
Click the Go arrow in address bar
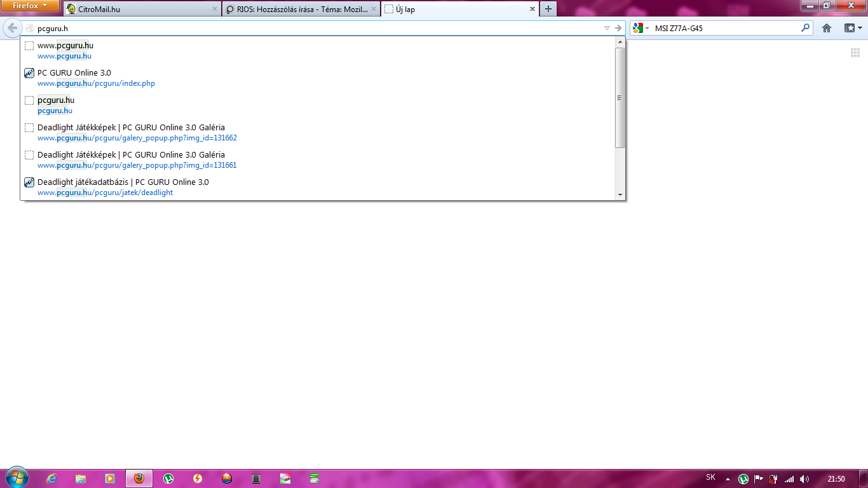[618, 28]
